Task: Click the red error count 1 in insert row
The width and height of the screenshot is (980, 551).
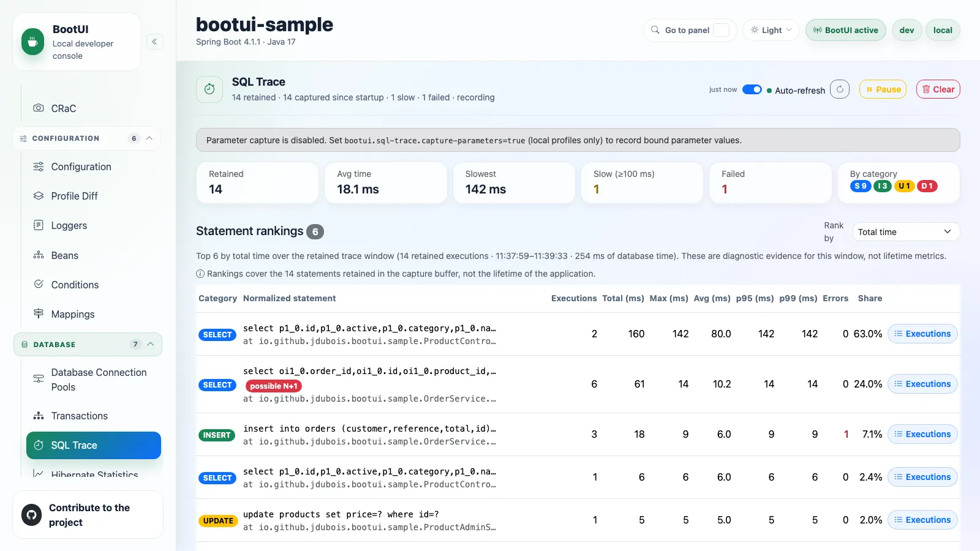Action: coord(846,434)
